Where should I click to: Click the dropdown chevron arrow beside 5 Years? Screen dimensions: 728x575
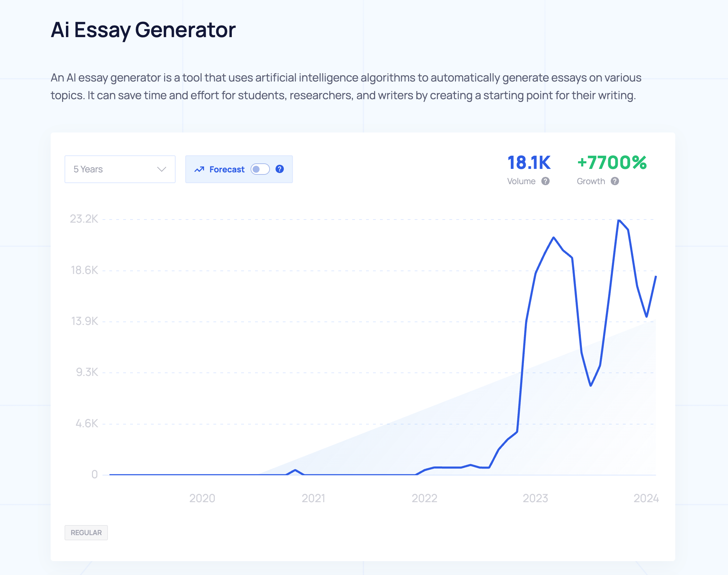[x=161, y=169]
